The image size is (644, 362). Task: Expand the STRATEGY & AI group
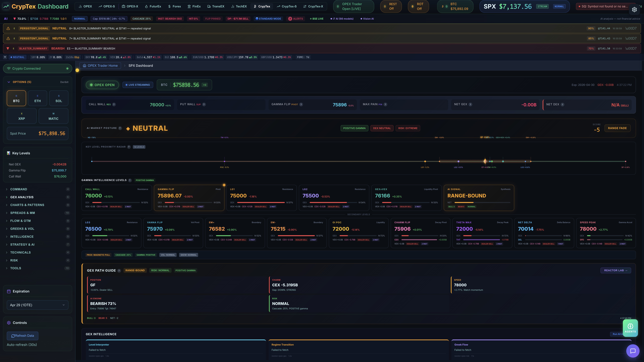(x=37, y=245)
